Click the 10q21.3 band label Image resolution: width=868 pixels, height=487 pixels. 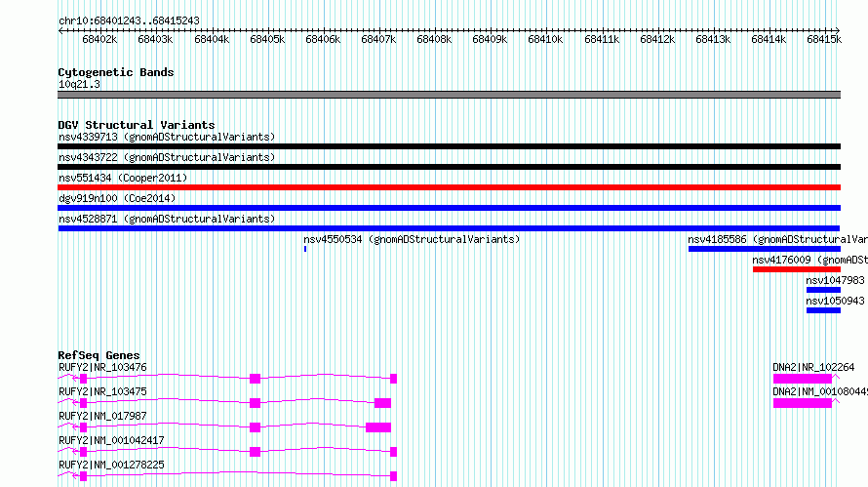click(x=79, y=84)
